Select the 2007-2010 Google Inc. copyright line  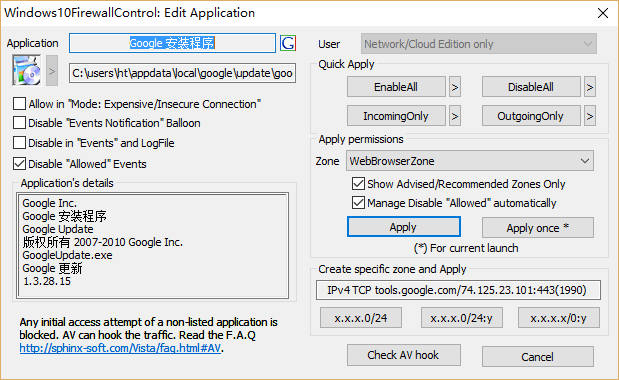point(103,242)
